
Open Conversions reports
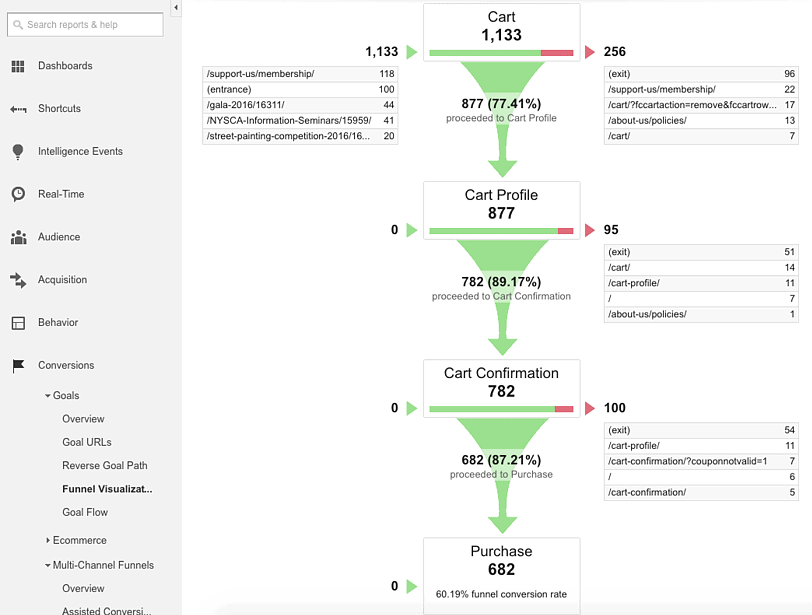point(66,365)
